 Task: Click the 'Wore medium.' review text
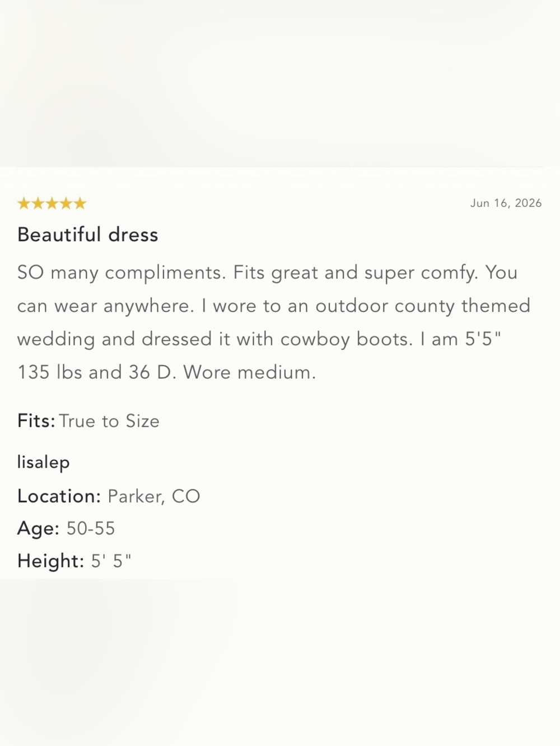[x=250, y=372]
